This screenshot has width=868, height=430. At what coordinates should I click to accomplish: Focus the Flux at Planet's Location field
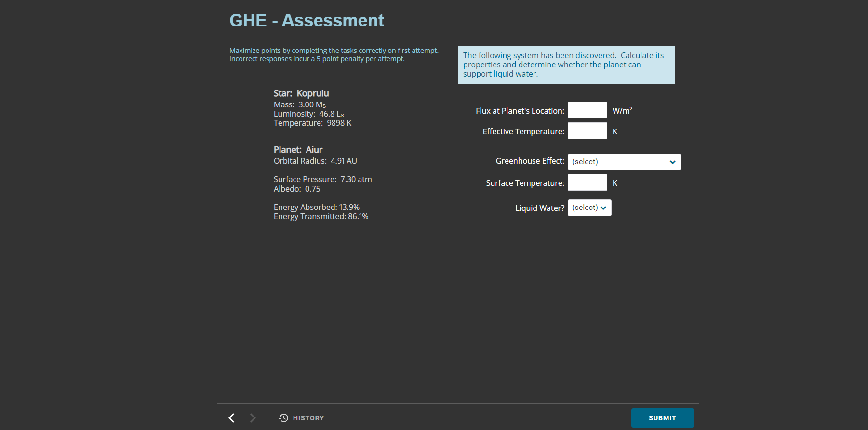coord(587,110)
